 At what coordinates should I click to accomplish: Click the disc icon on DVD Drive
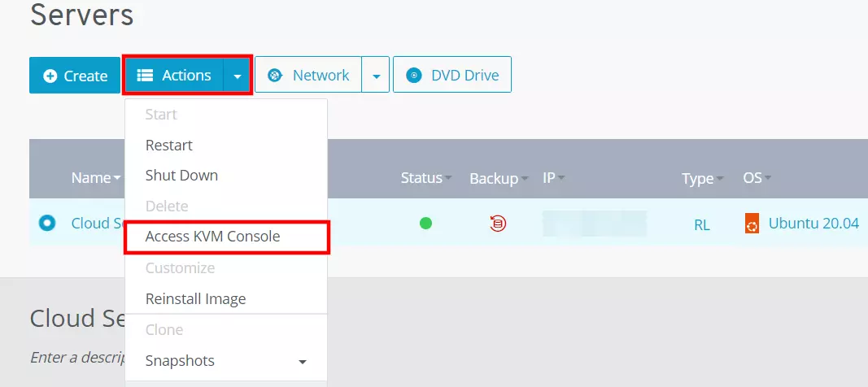(x=414, y=75)
